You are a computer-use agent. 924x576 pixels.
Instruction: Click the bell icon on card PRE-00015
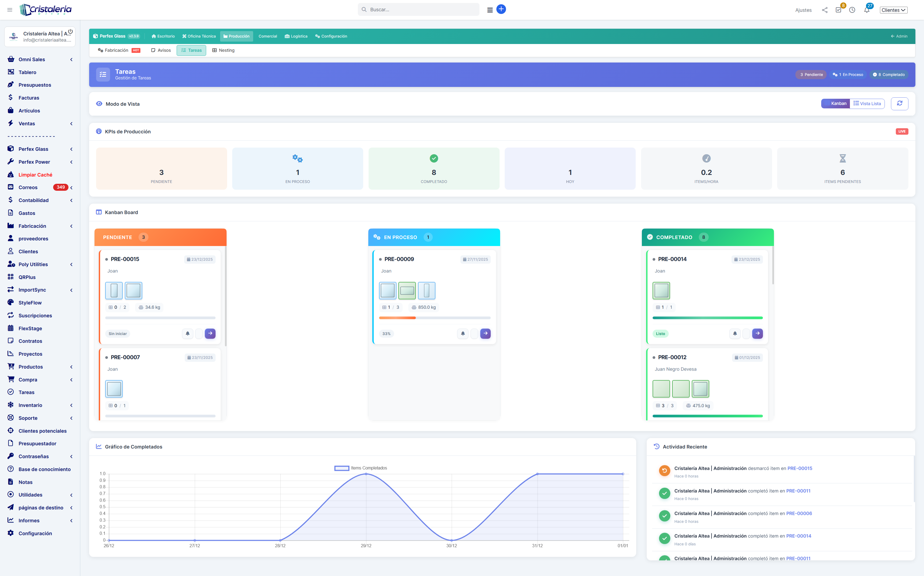187,333
